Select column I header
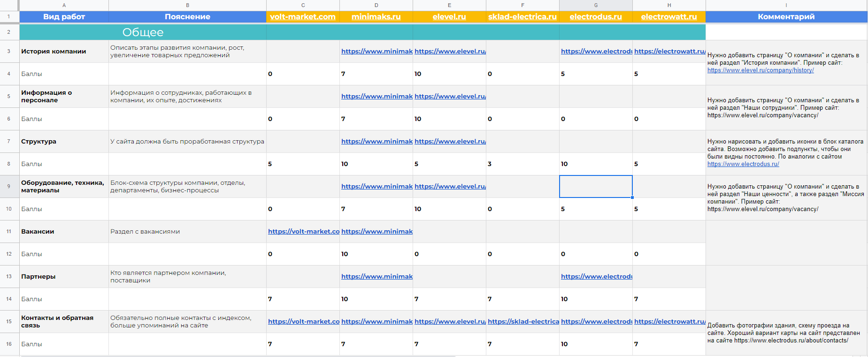Image resolution: width=868 pixels, height=357 pixels. 786,5
